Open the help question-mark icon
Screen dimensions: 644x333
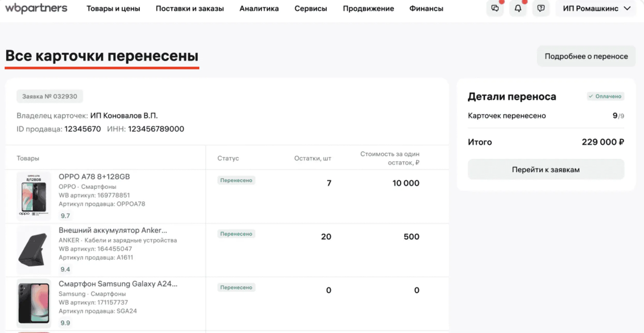coord(541,8)
